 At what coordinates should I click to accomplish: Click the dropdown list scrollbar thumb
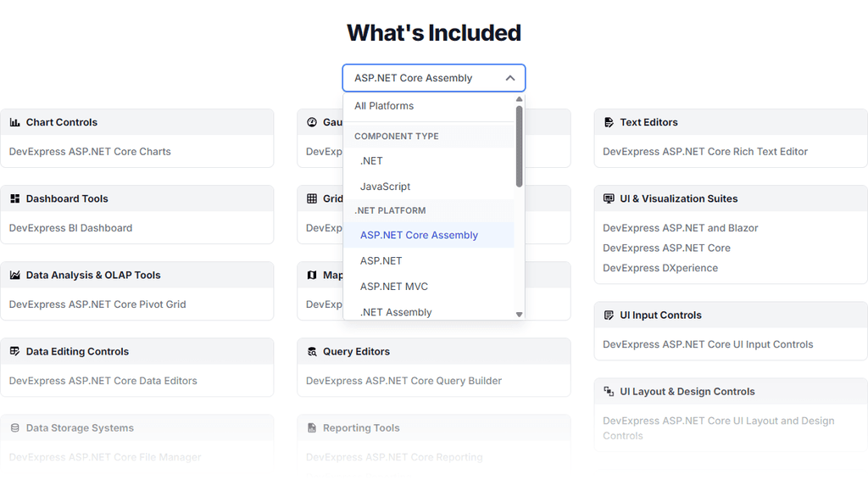[520, 146]
